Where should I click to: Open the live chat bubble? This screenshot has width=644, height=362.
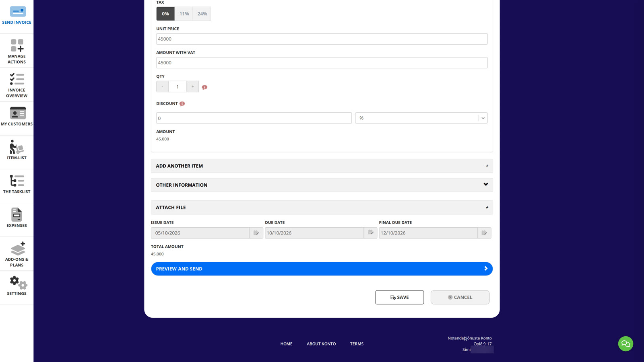(x=625, y=343)
